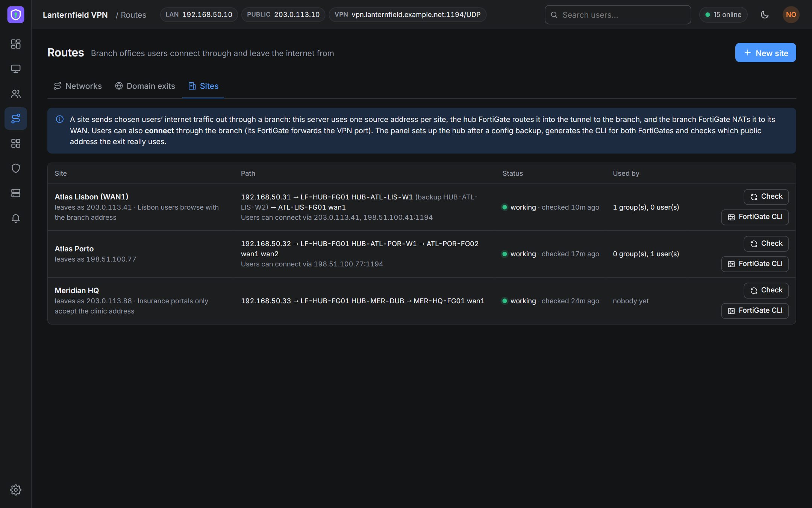This screenshot has height=508, width=812.
Task: Click the 15 online status pill
Action: click(x=723, y=15)
